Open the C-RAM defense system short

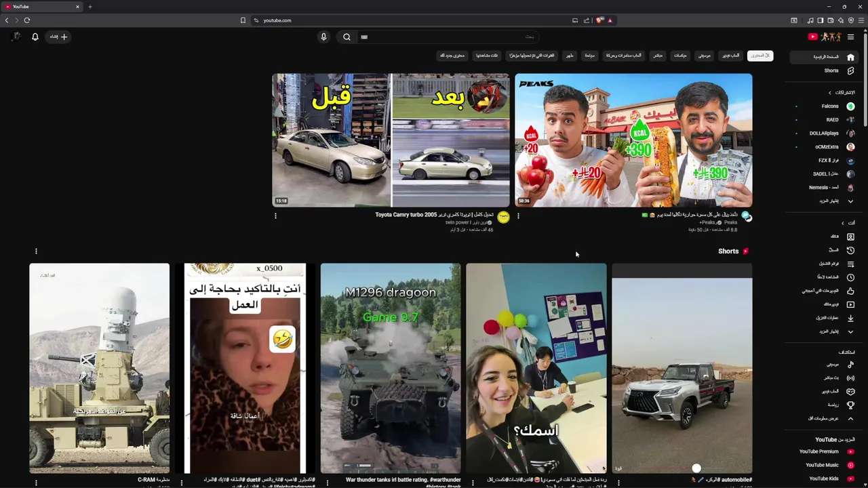[x=99, y=368]
